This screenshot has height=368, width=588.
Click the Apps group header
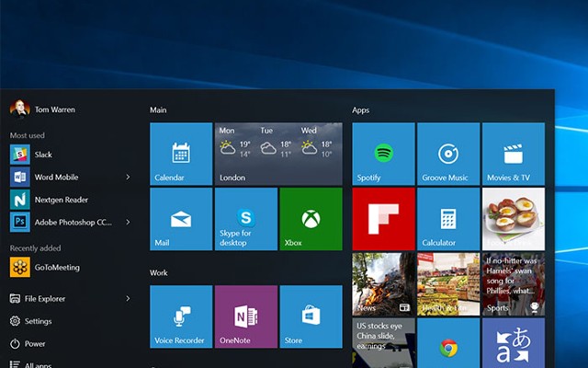[x=361, y=110]
